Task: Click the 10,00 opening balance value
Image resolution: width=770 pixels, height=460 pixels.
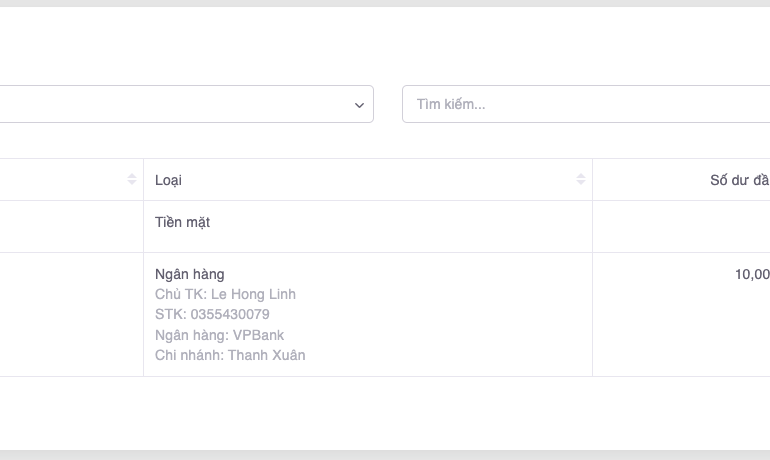Action: pos(751,274)
